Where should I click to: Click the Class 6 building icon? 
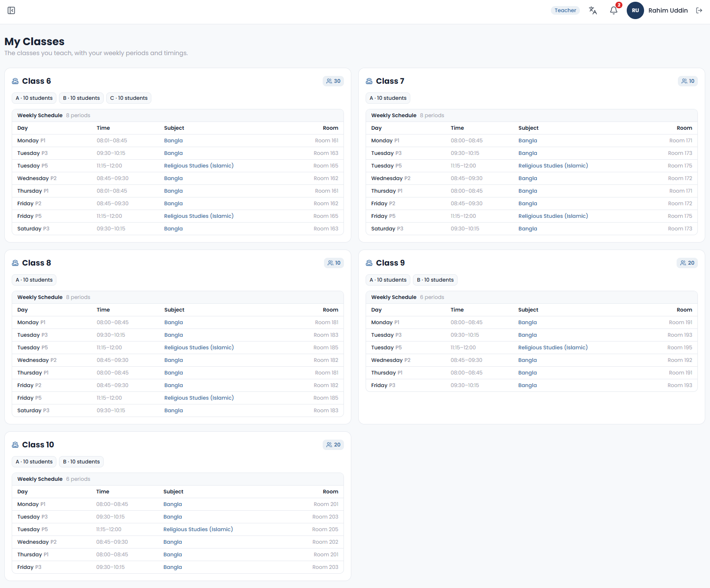pyautogui.click(x=15, y=81)
